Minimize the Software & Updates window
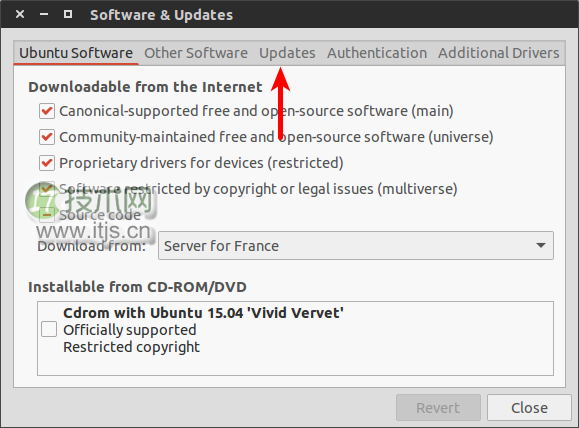 pyautogui.click(x=44, y=14)
